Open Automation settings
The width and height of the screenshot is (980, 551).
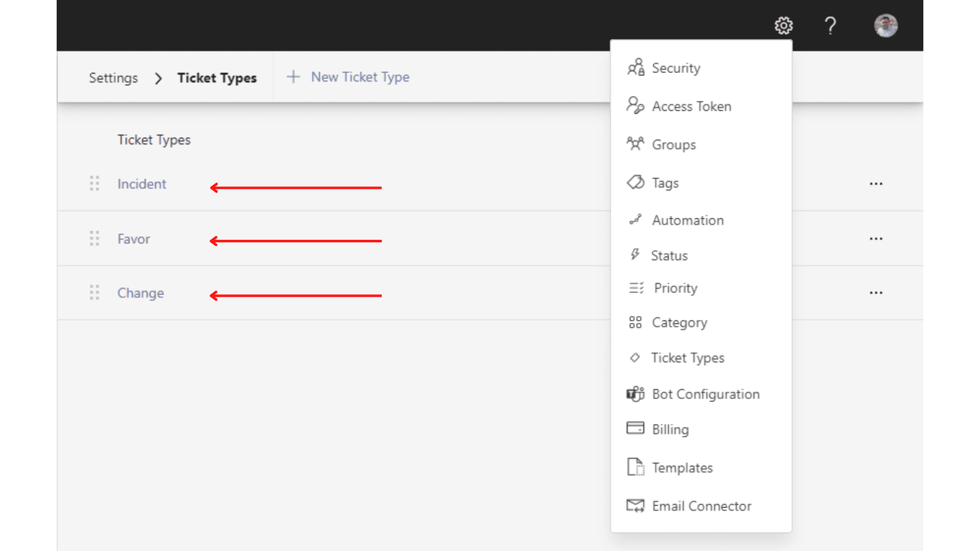pyautogui.click(x=688, y=220)
